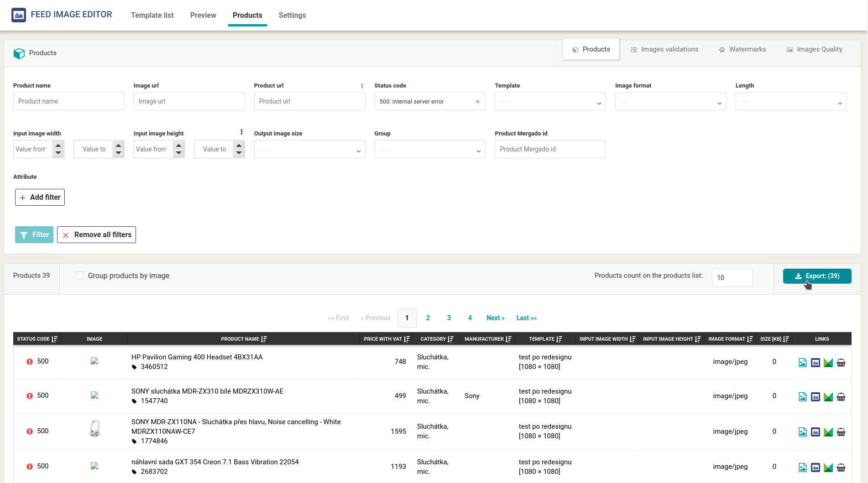
Task: Expand the Length filter dropdown
Action: point(791,101)
